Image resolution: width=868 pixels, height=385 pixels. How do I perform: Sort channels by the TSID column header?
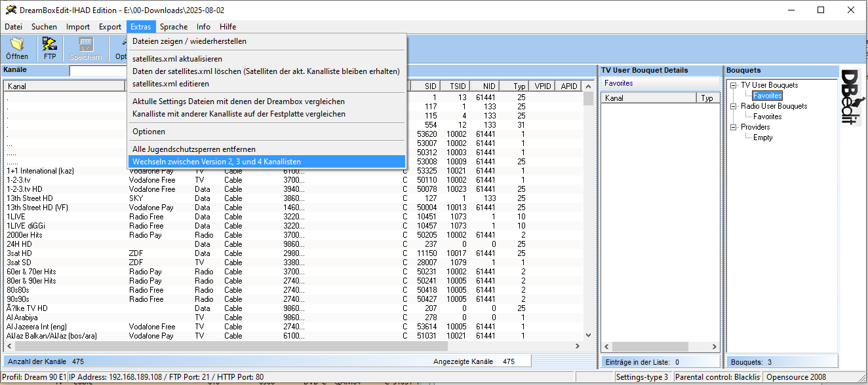(x=454, y=86)
